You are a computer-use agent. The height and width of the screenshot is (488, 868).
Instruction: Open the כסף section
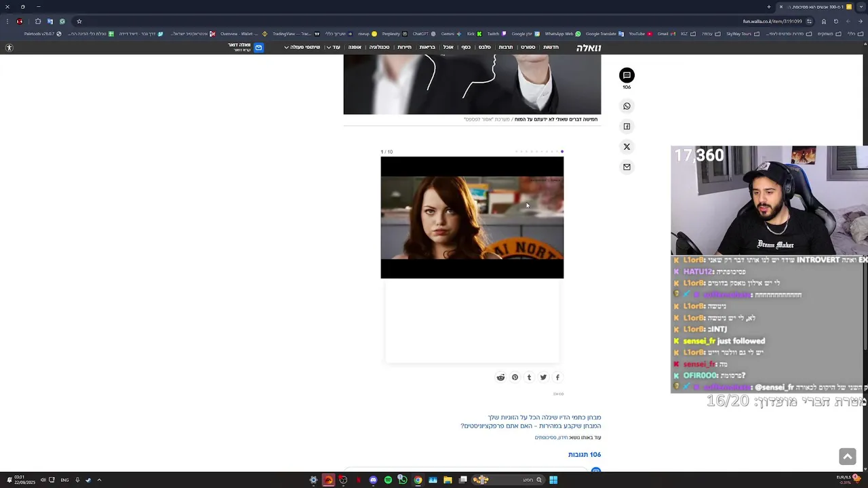466,47
